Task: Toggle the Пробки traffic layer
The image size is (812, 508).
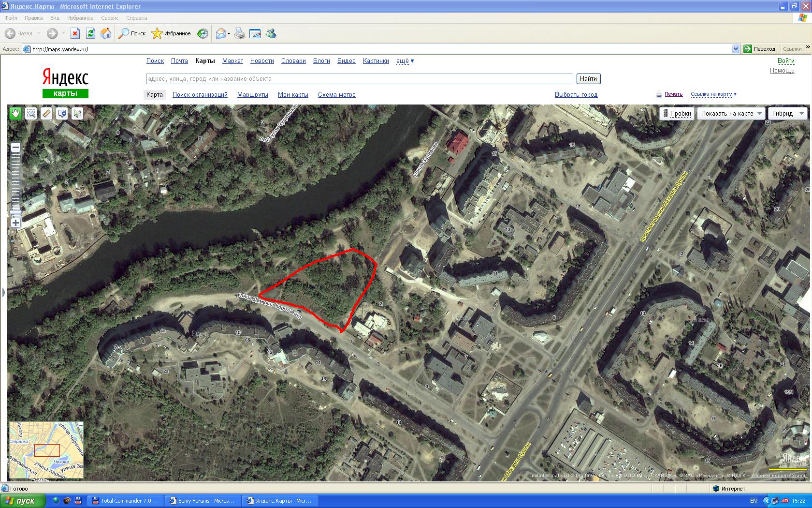Action: [x=677, y=113]
